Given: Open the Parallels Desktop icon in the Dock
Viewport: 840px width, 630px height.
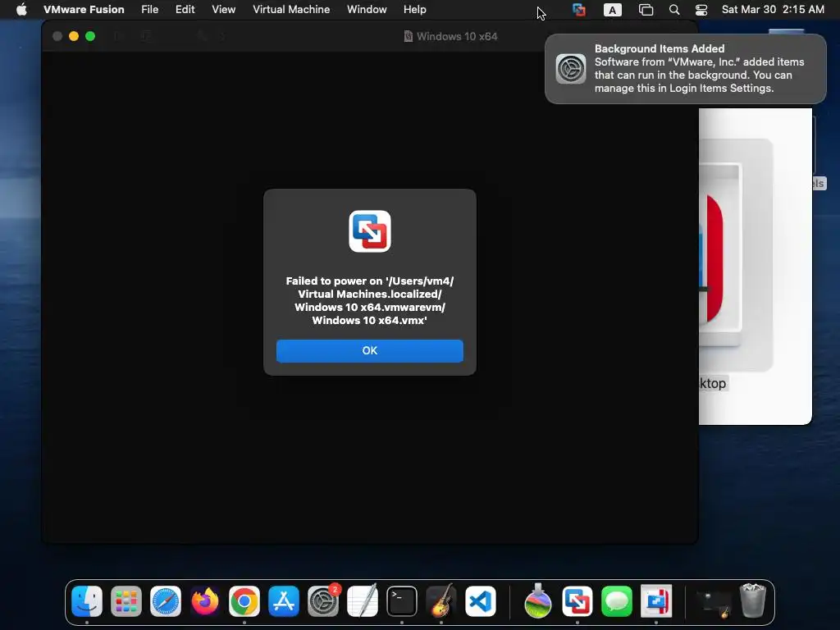Looking at the screenshot, I should pyautogui.click(x=655, y=601).
